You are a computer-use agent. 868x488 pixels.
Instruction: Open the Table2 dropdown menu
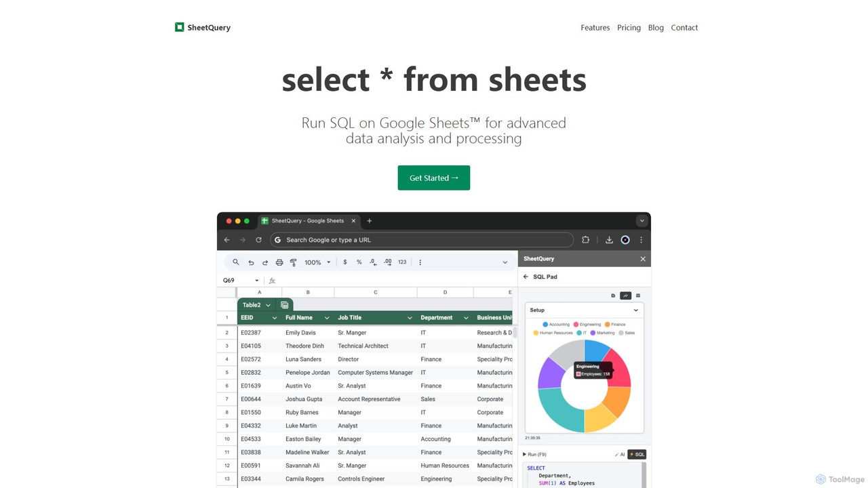(x=268, y=306)
